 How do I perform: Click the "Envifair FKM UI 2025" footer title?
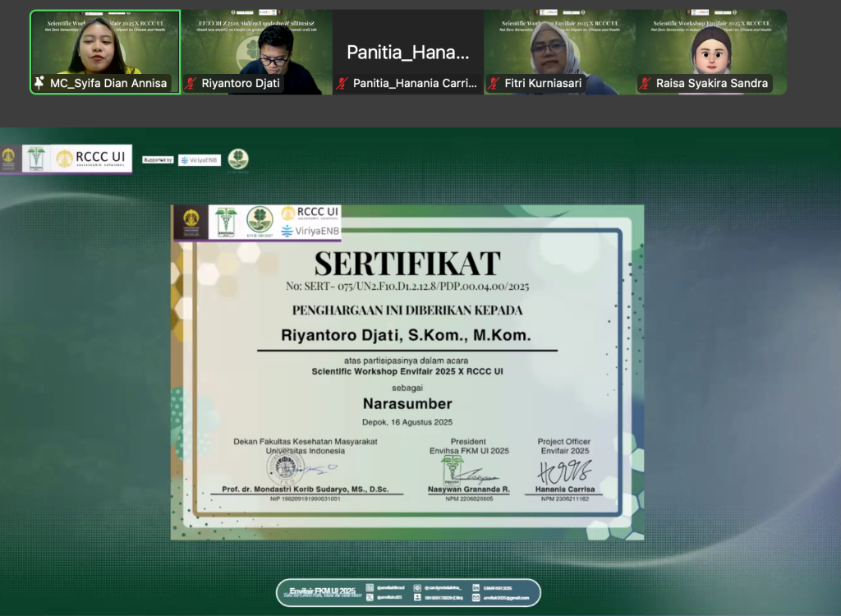tap(322, 591)
